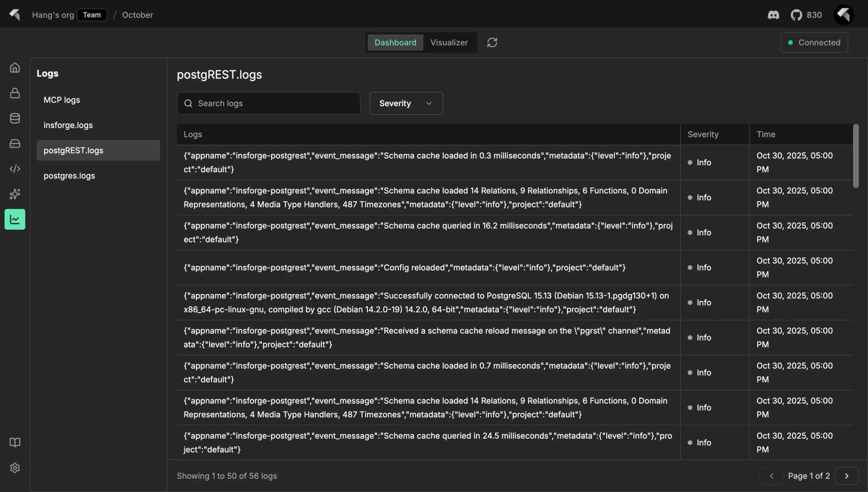
Task: Switch to the Visualizer tab
Action: [x=449, y=42]
